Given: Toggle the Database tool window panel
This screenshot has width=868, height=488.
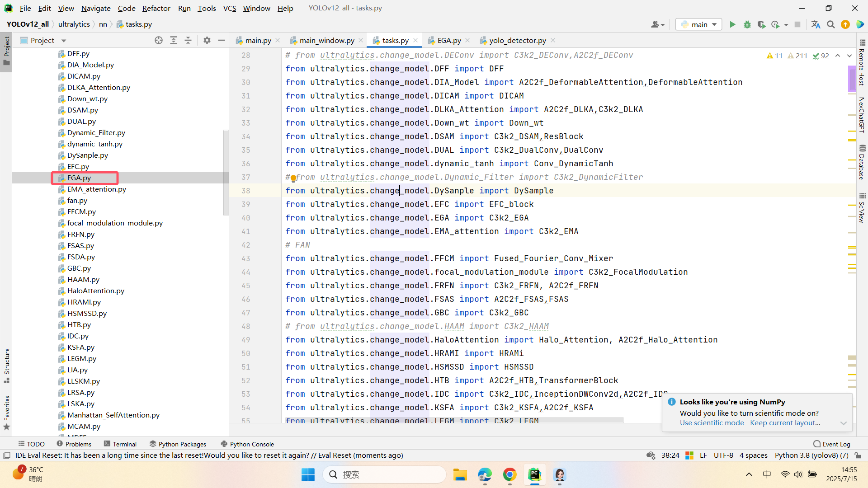Looking at the screenshot, I should [862, 163].
